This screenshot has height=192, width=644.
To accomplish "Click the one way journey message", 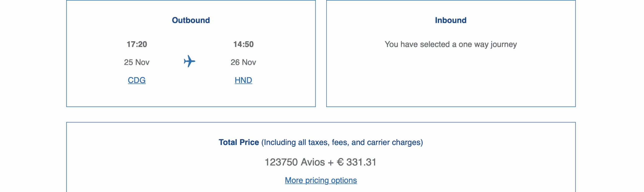I will pyautogui.click(x=451, y=44).
